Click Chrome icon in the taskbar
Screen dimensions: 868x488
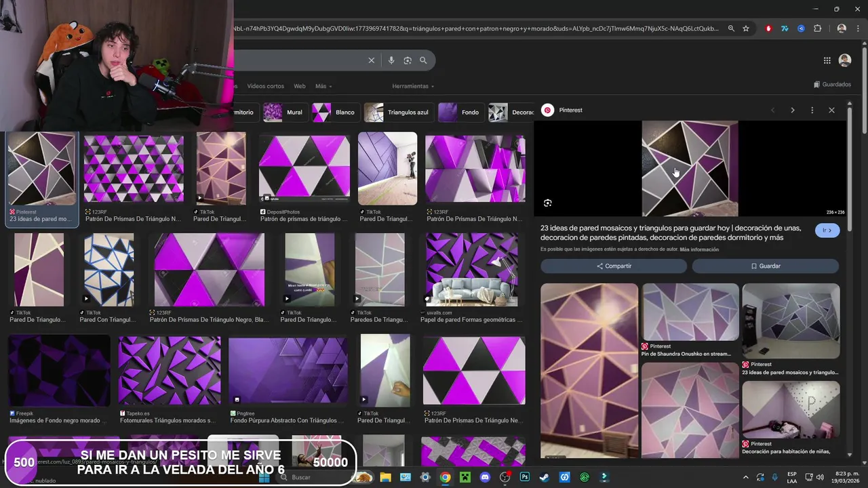point(445,477)
